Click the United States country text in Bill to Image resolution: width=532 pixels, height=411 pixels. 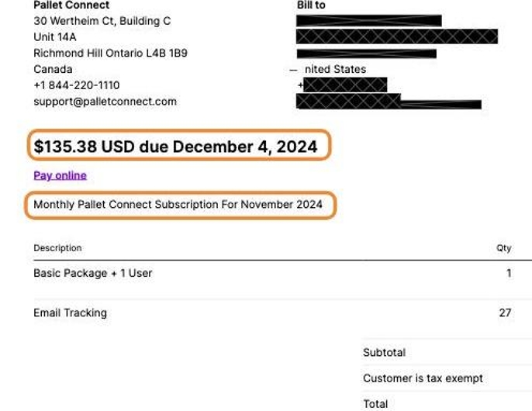[x=335, y=69]
